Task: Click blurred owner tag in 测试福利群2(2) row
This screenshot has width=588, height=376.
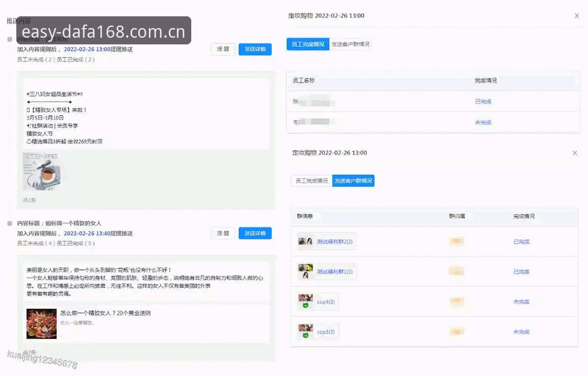Action: pos(457,241)
